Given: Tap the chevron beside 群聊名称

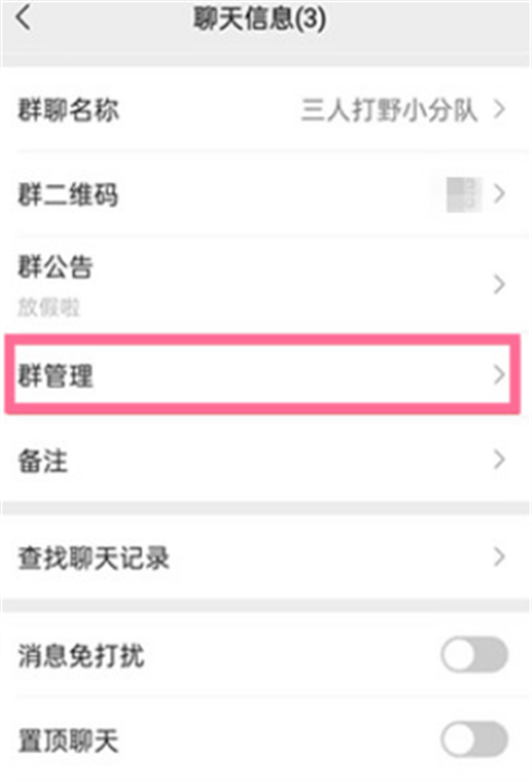Looking at the screenshot, I should [499, 109].
